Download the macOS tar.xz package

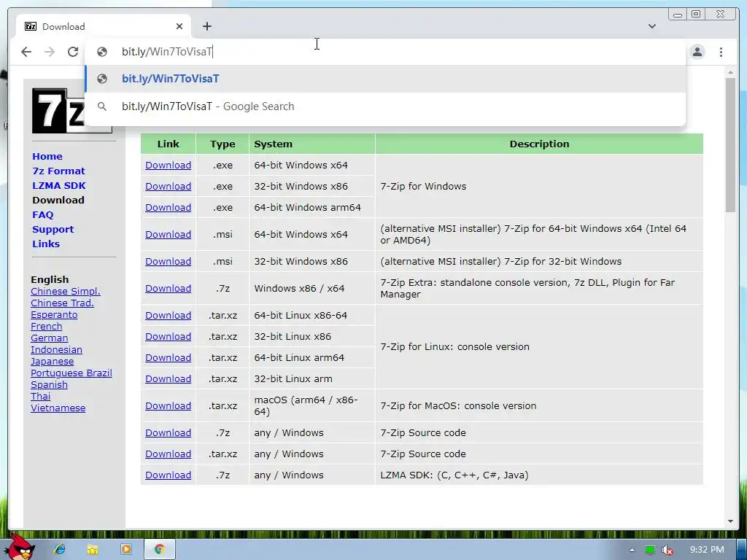point(169,405)
